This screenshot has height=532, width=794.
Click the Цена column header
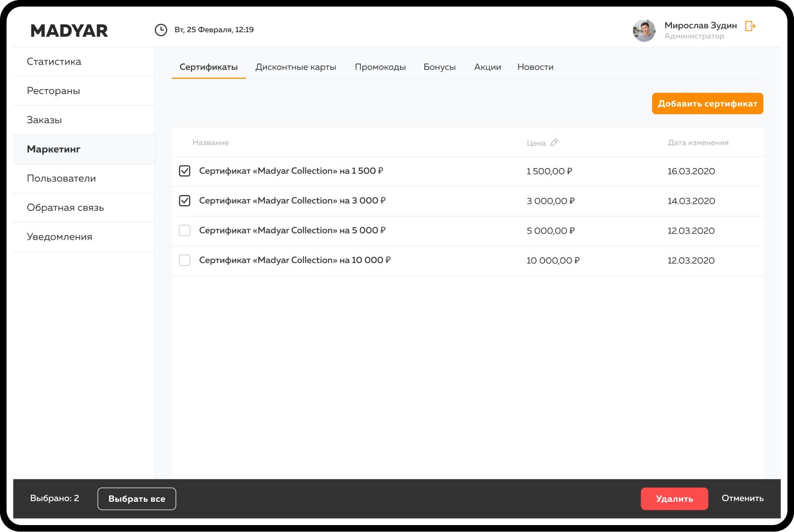tap(536, 143)
